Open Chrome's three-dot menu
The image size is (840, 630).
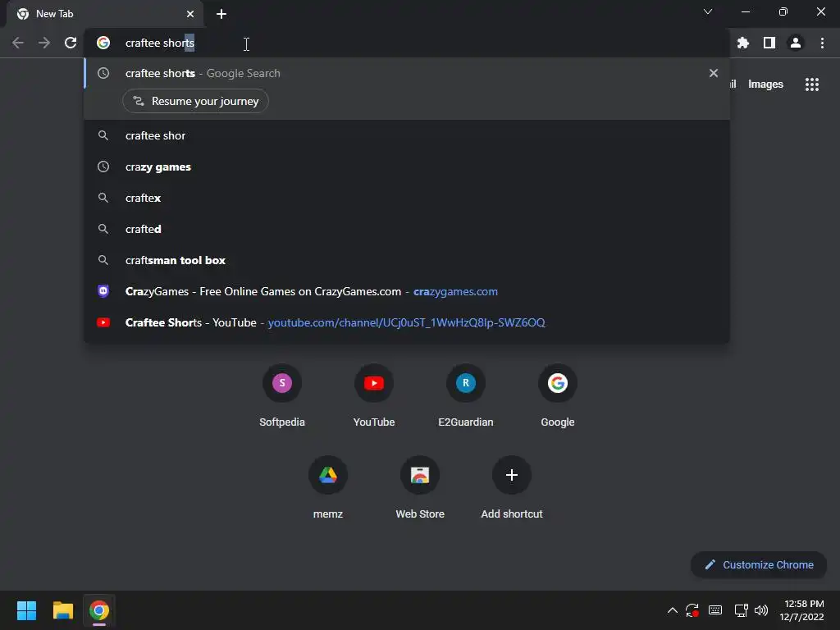click(822, 43)
